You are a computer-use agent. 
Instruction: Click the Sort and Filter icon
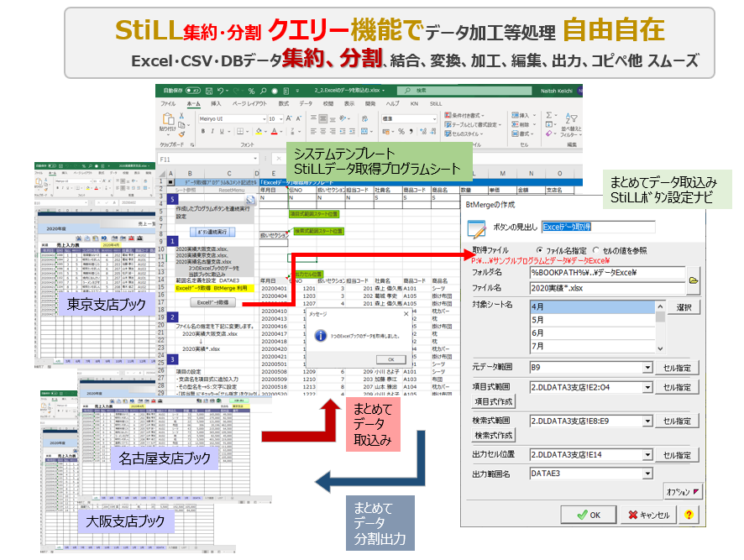point(571,118)
